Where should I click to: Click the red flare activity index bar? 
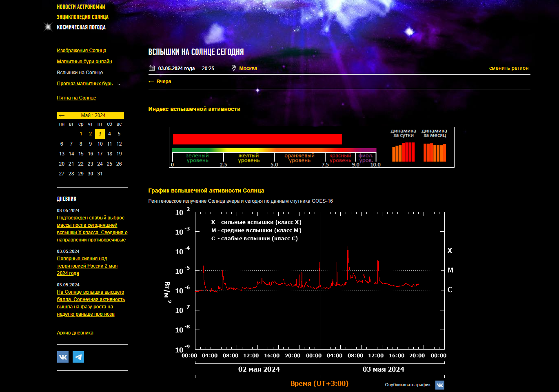tap(257, 139)
